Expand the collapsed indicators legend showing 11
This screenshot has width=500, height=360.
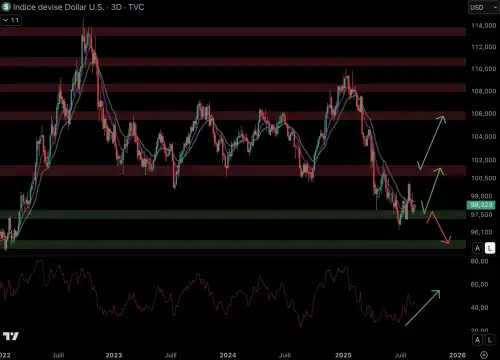(x=11, y=20)
